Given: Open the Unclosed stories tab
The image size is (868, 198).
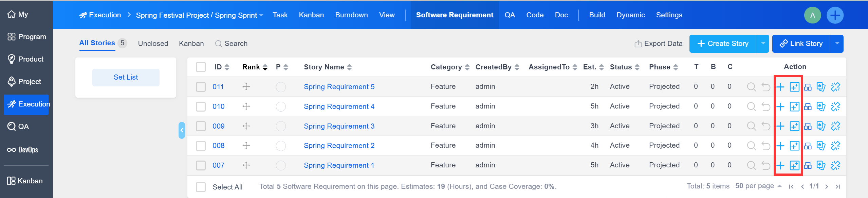Looking at the screenshot, I should [153, 44].
